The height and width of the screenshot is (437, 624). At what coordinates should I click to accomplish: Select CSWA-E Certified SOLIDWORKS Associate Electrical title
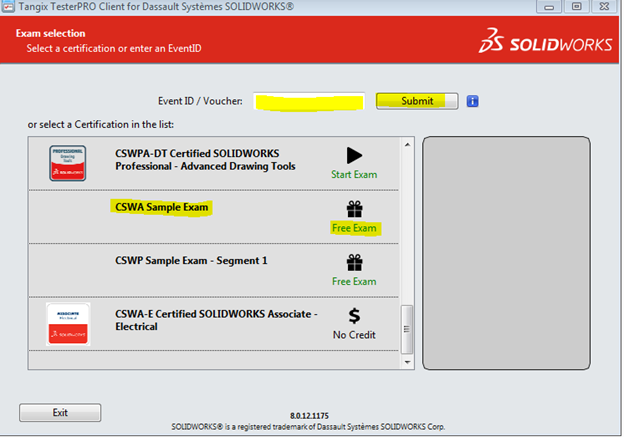pos(216,320)
